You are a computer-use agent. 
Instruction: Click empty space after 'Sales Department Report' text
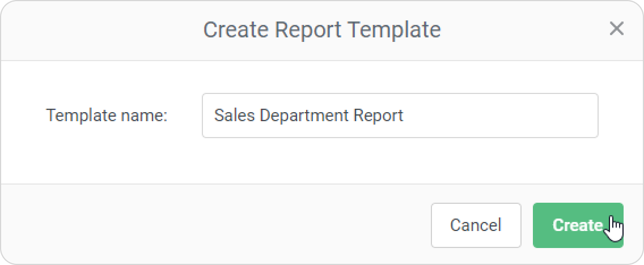pyautogui.click(x=499, y=116)
